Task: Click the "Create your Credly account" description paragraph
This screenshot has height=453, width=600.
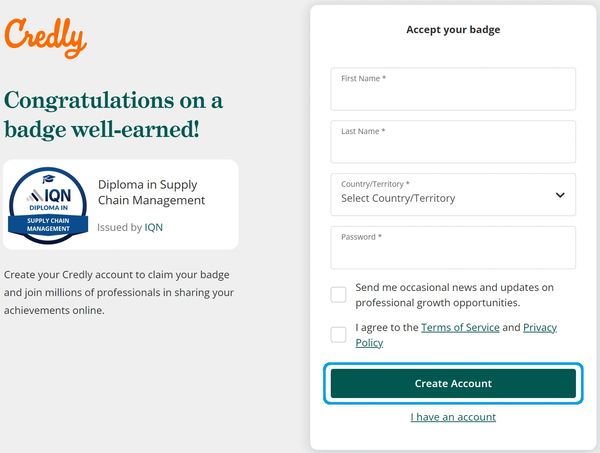Action: tap(119, 291)
